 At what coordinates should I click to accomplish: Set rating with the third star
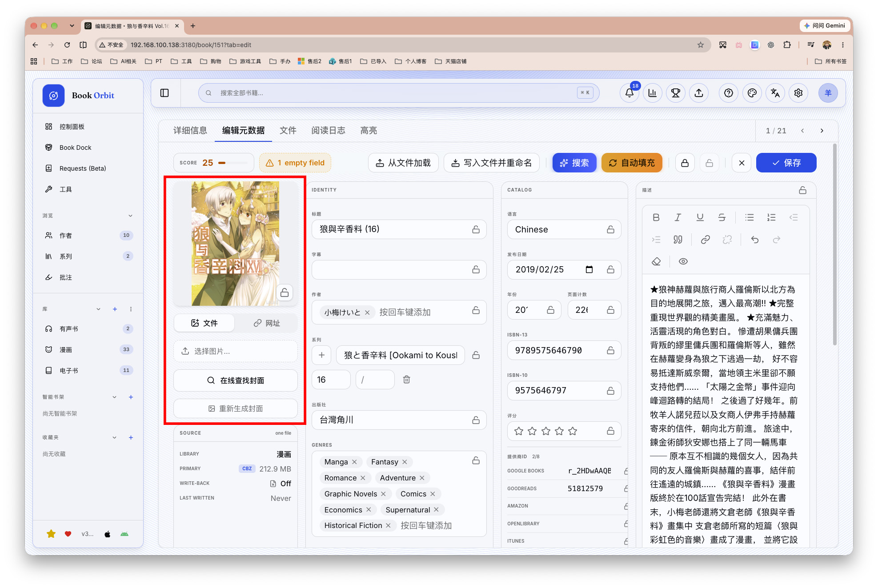point(545,431)
